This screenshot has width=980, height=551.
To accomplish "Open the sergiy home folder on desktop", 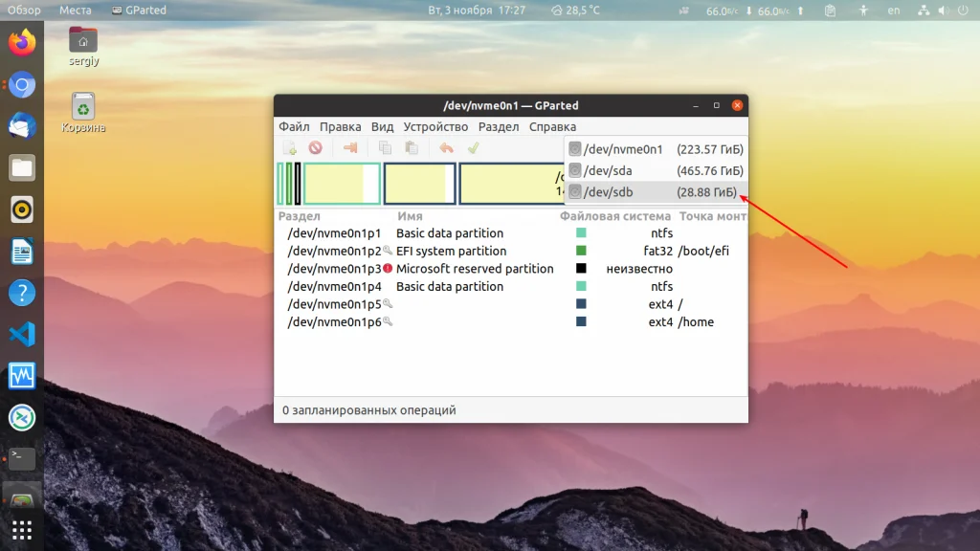I will click(x=84, y=47).
